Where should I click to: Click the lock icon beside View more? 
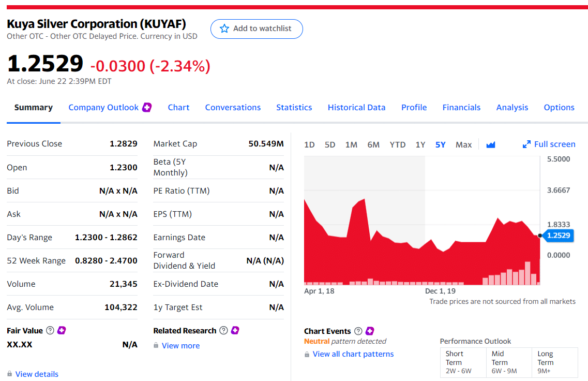(156, 345)
